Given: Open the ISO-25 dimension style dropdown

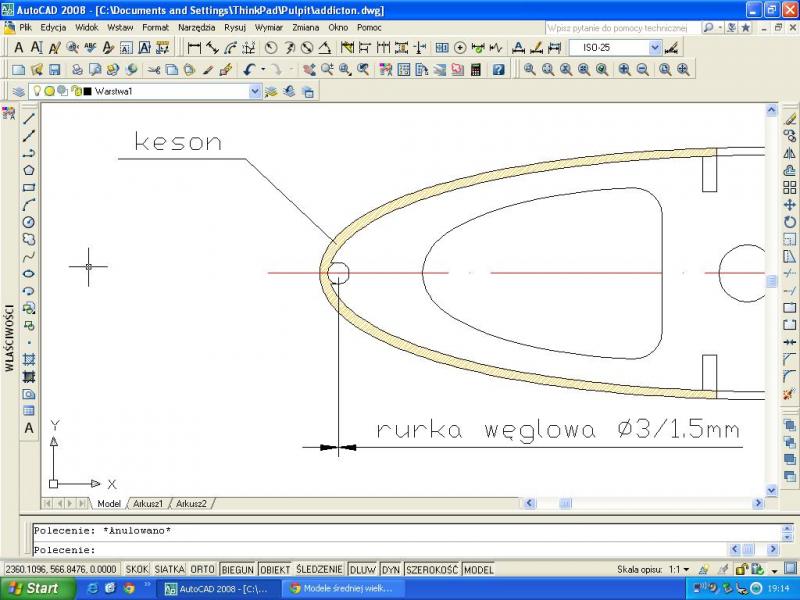Looking at the screenshot, I should [655, 47].
